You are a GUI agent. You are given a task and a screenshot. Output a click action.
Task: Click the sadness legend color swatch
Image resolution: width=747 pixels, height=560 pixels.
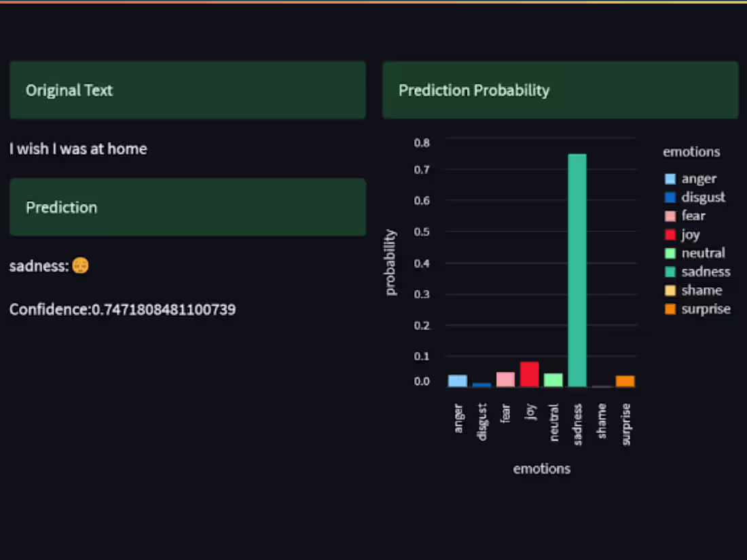[670, 272]
